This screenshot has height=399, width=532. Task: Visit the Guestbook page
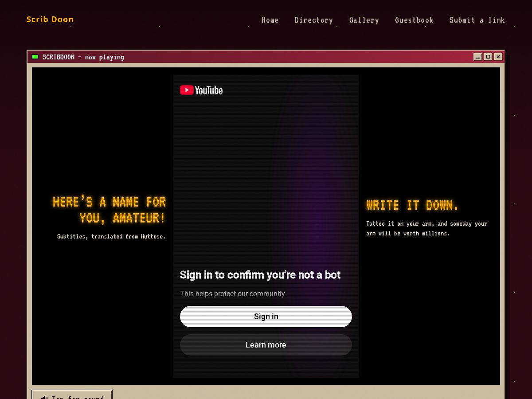[414, 20]
